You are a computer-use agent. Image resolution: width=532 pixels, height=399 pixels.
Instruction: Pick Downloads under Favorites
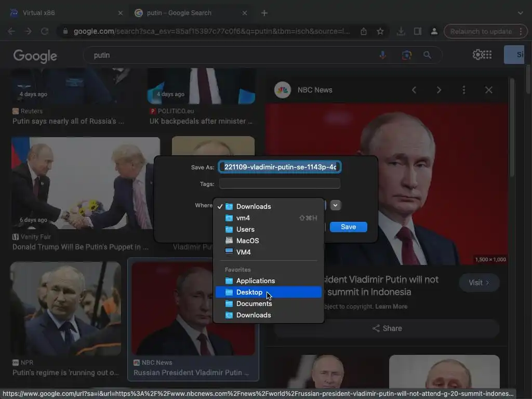tap(268, 315)
